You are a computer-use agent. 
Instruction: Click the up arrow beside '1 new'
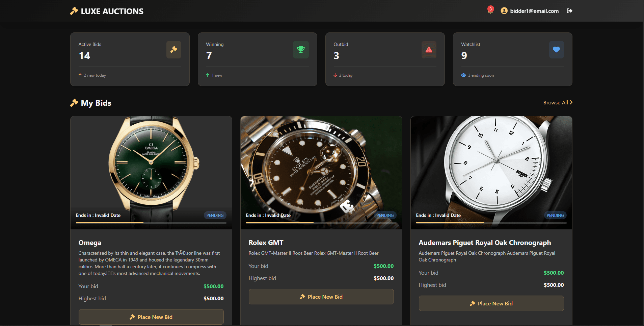[208, 75]
